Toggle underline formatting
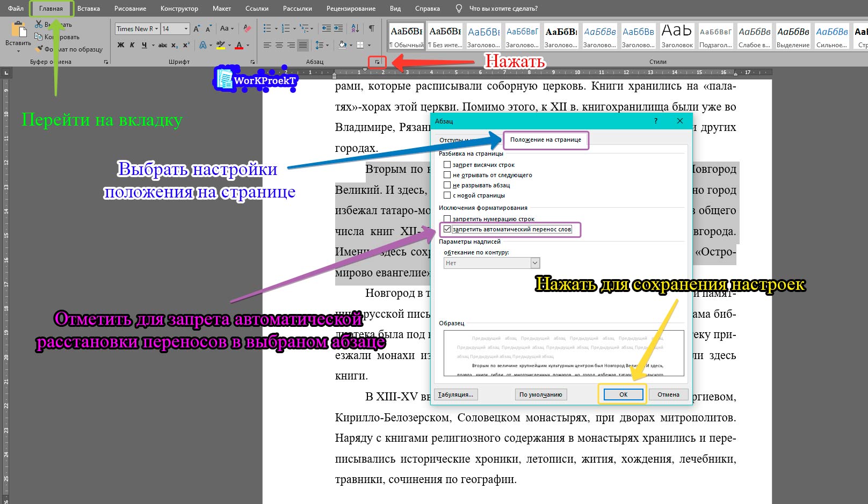868x504 pixels. pyautogui.click(x=144, y=45)
